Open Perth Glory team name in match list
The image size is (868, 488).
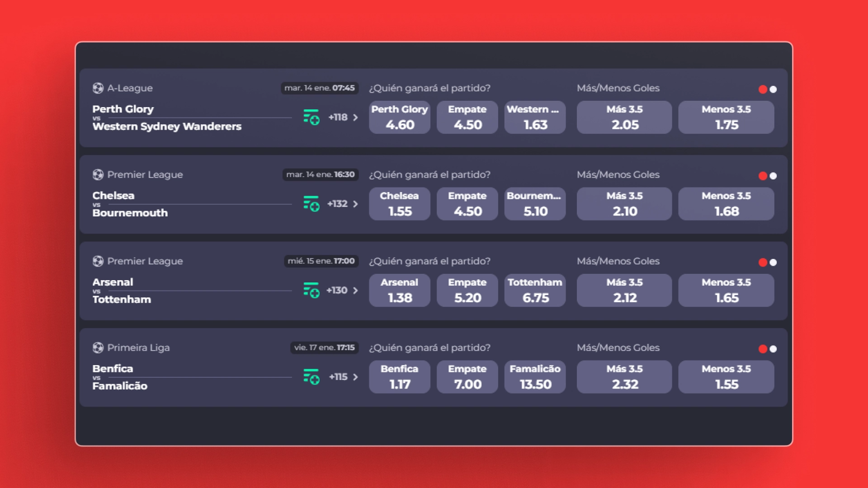coord(123,109)
